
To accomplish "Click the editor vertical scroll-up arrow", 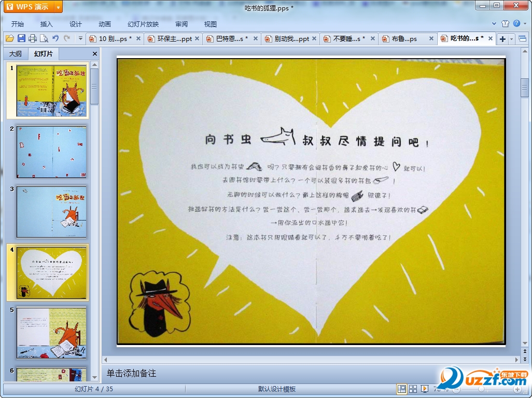I will coord(525,51).
